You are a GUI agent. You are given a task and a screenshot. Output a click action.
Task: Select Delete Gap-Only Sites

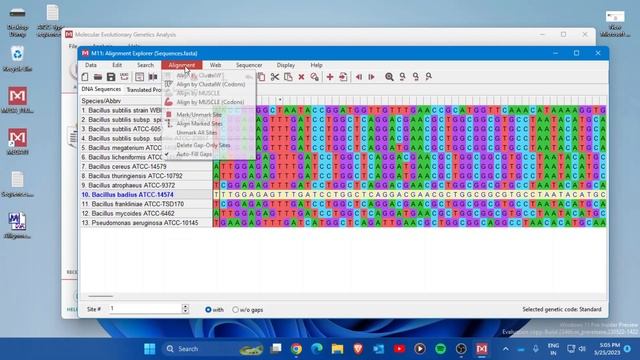click(x=203, y=145)
